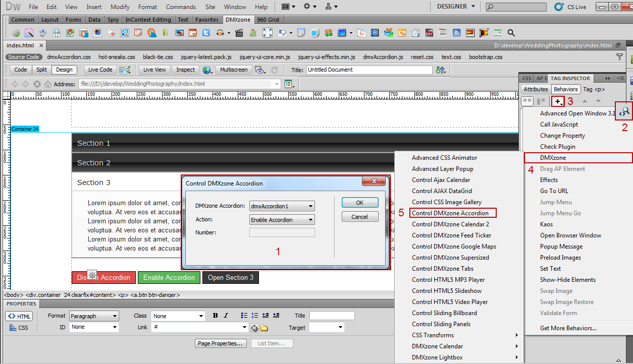Viewport: 633px width, 364px height.
Task: Switch Properties to HTML mode
Action: pos(19,316)
